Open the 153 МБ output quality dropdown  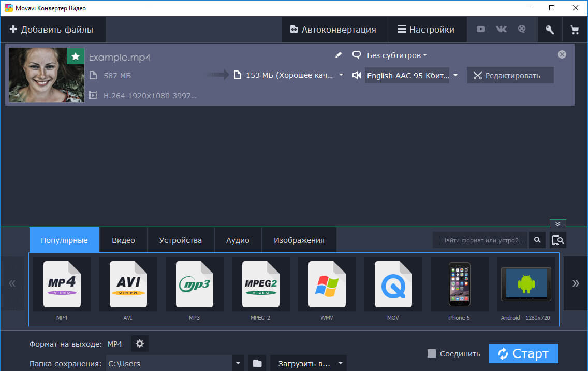[x=341, y=75]
